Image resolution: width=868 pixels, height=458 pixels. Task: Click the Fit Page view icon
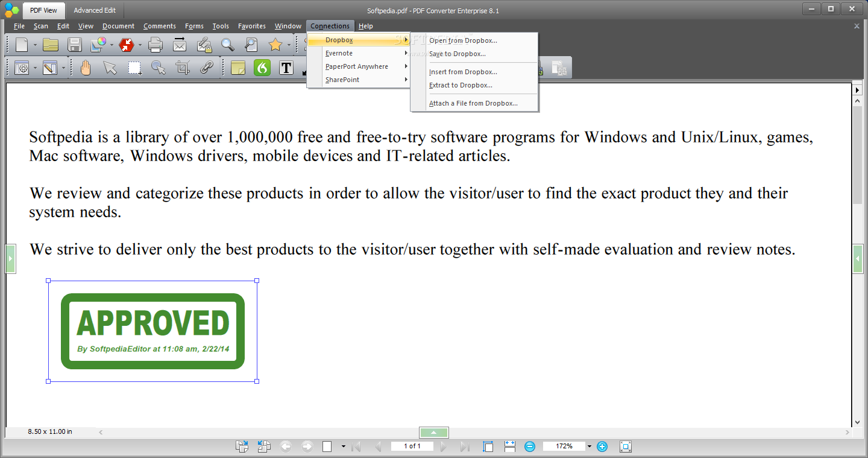(x=488, y=447)
